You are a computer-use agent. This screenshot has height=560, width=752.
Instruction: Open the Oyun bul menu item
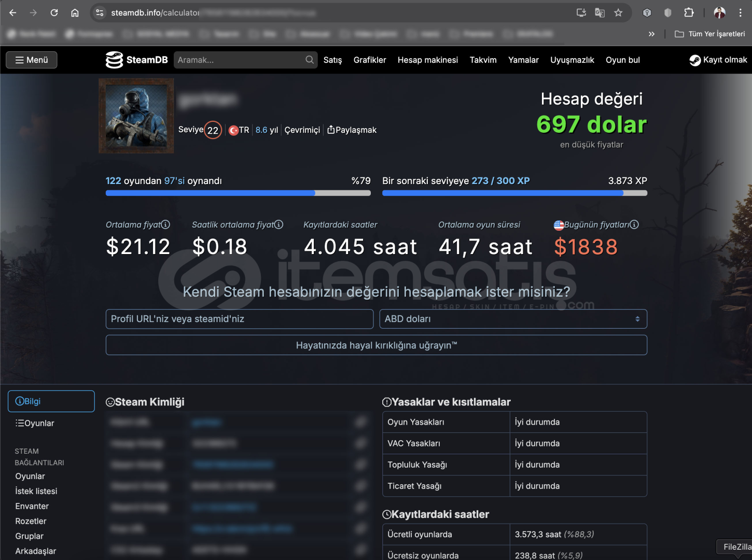pos(622,60)
